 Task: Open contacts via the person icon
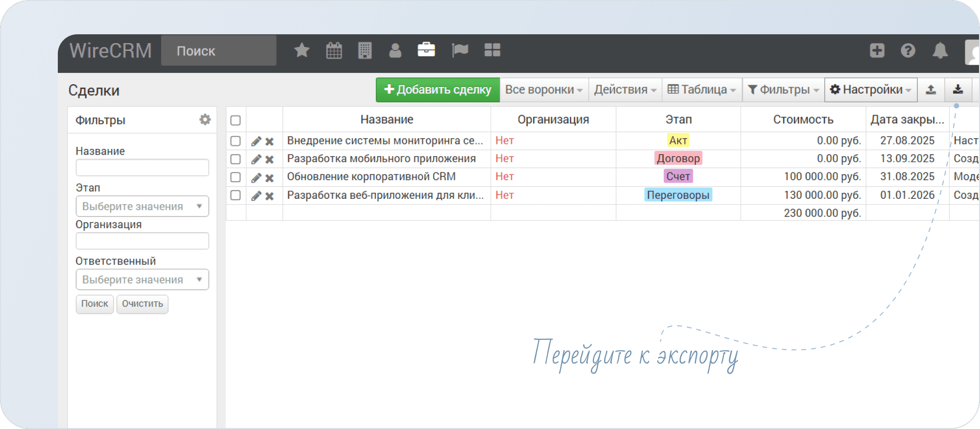click(395, 50)
